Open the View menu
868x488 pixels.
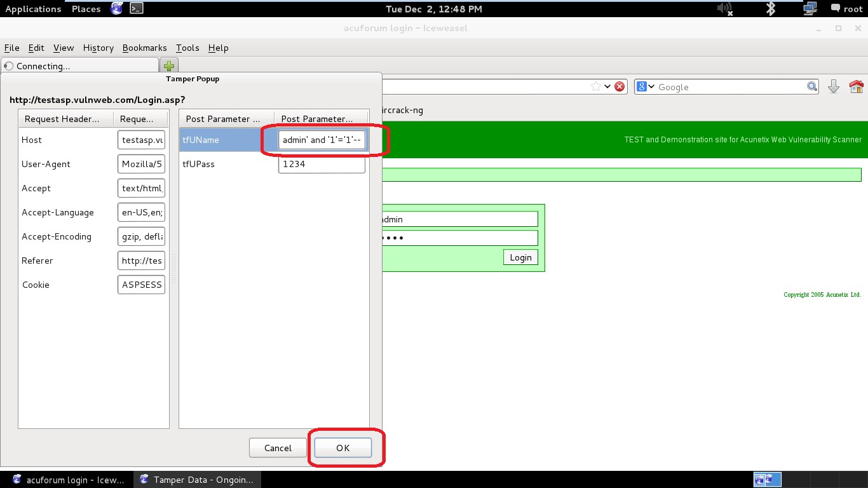tap(64, 48)
